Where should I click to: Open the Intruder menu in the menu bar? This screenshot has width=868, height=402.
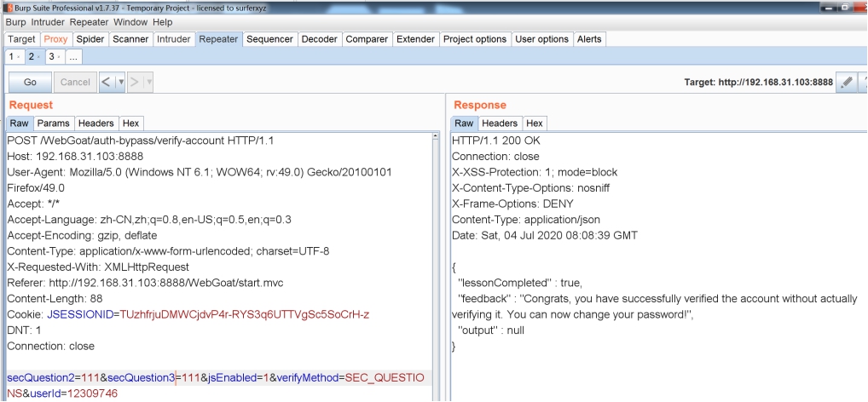(x=48, y=22)
